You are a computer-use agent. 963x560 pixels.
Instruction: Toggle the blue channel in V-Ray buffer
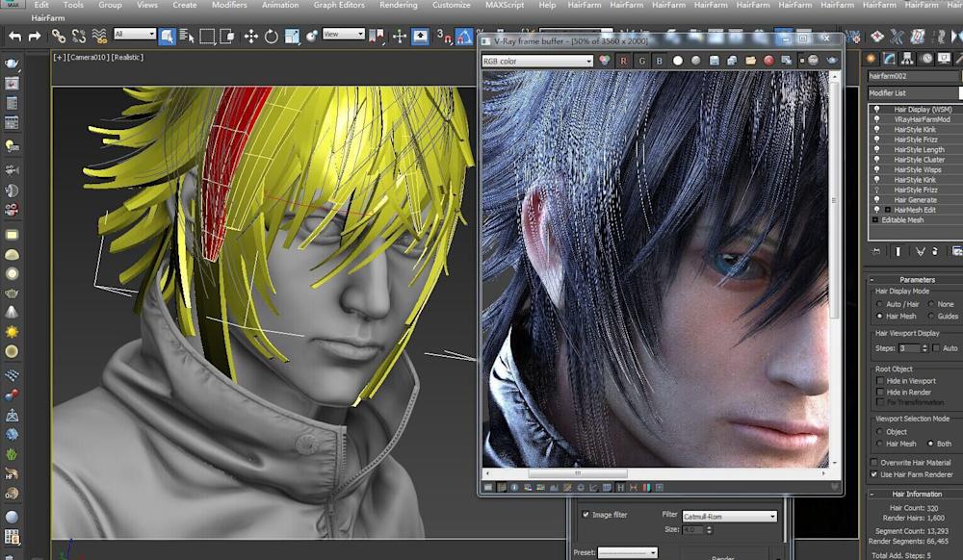click(660, 61)
